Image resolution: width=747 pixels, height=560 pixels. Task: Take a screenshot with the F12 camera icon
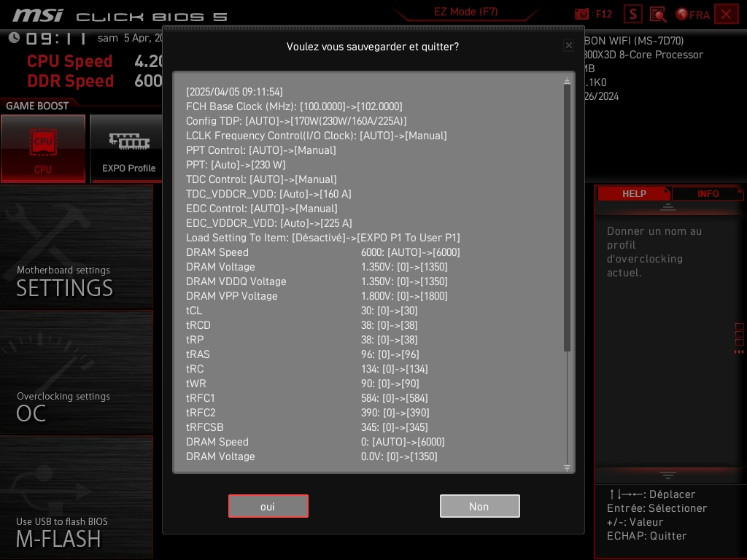582,15
